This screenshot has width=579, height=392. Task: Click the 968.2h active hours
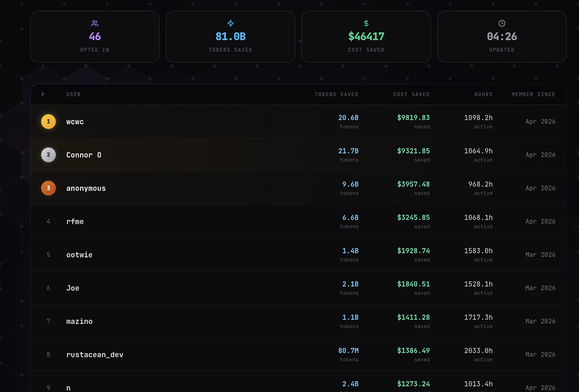coord(481,184)
